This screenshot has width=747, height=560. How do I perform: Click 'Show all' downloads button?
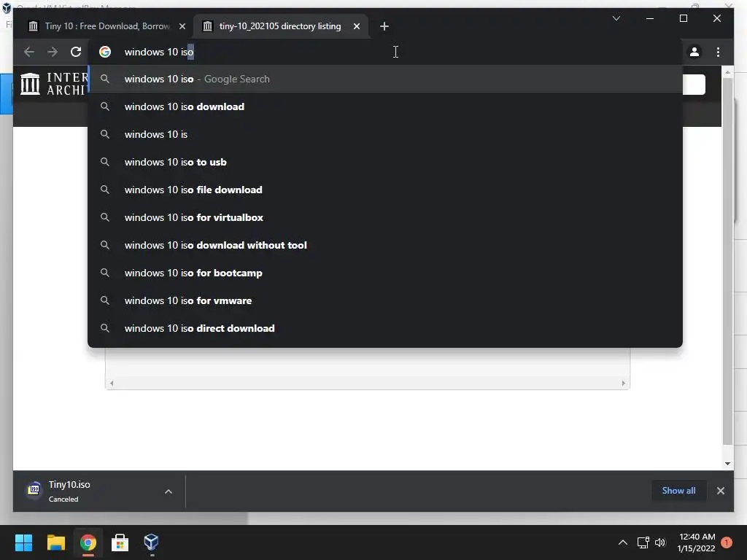(678, 491)
